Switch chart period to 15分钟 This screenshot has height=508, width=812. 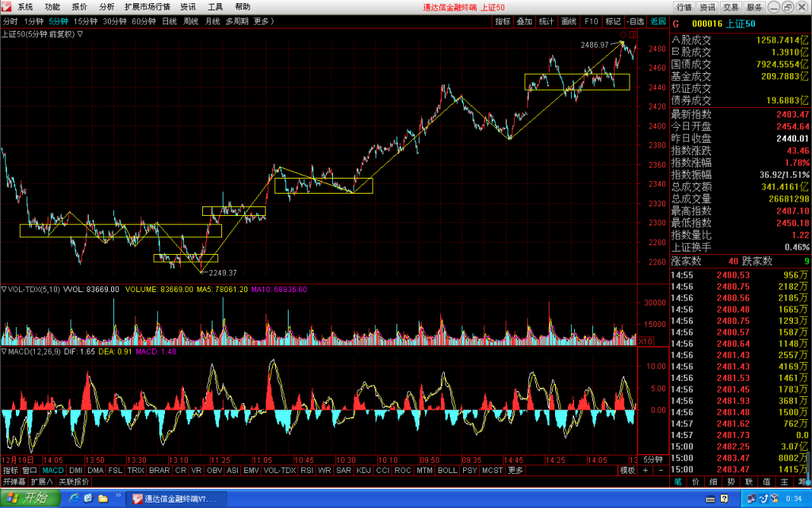coord(86,21)
